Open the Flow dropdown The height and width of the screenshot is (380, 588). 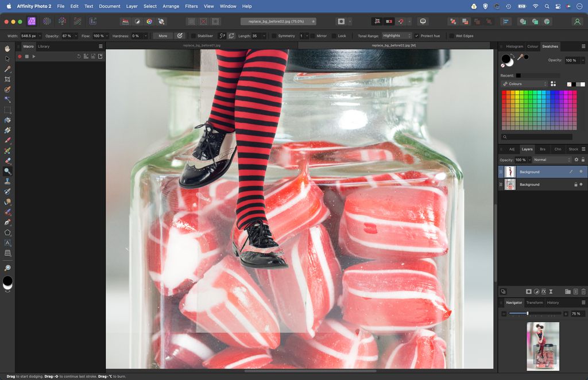click(107, 36)
